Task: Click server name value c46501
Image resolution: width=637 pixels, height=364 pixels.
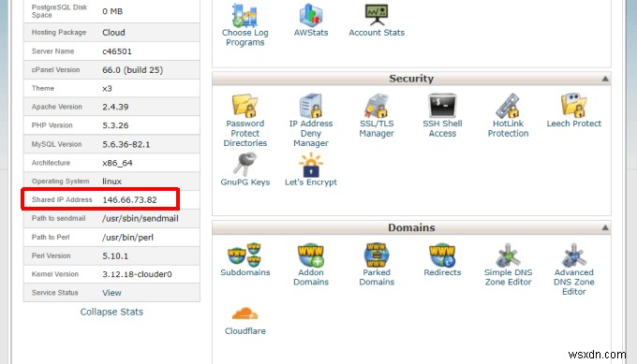Action: [x=117, y=51]
